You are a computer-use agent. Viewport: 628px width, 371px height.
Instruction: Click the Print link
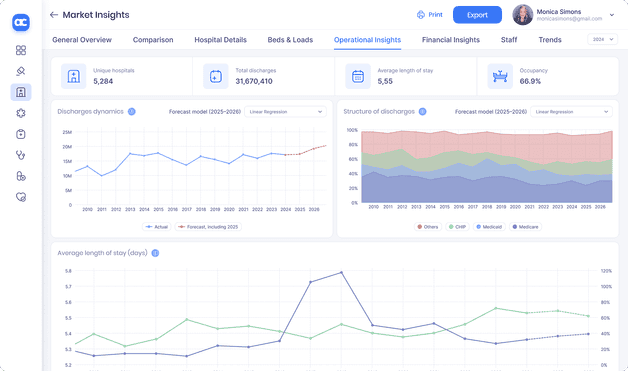[435, 15]
